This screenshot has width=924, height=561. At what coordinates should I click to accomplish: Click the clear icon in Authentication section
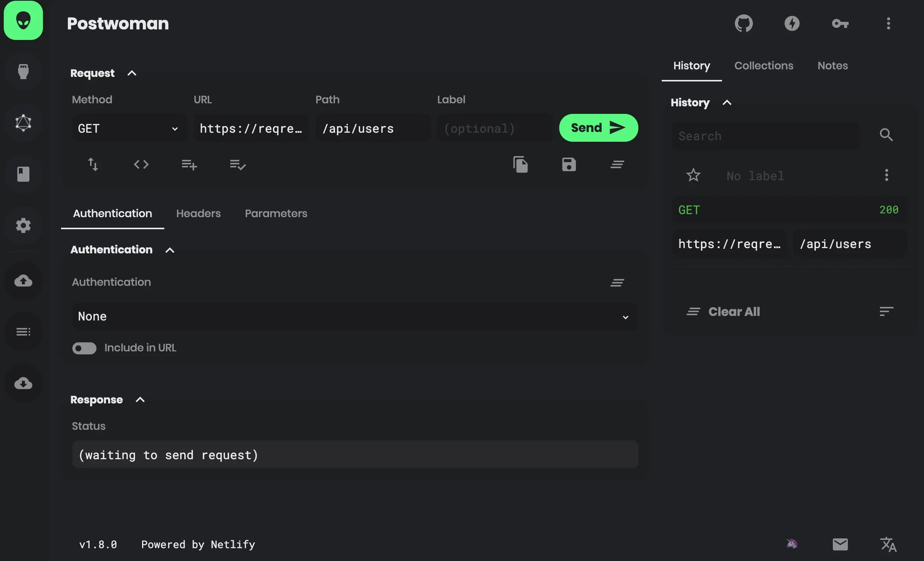pos(617,282)
